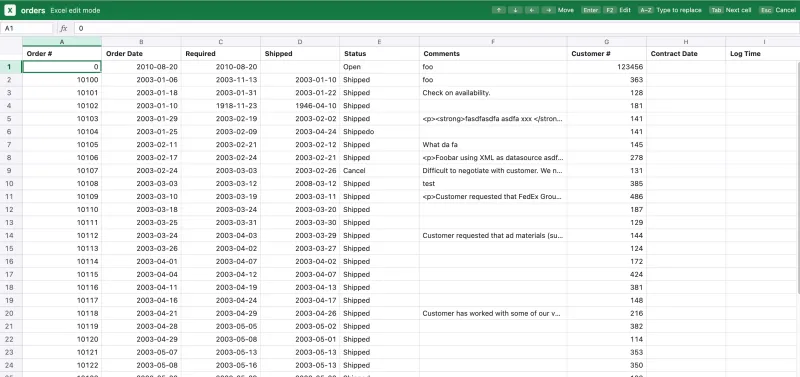
Task: Select column D header
Action: pyautogui.click(x=300, y=42)
